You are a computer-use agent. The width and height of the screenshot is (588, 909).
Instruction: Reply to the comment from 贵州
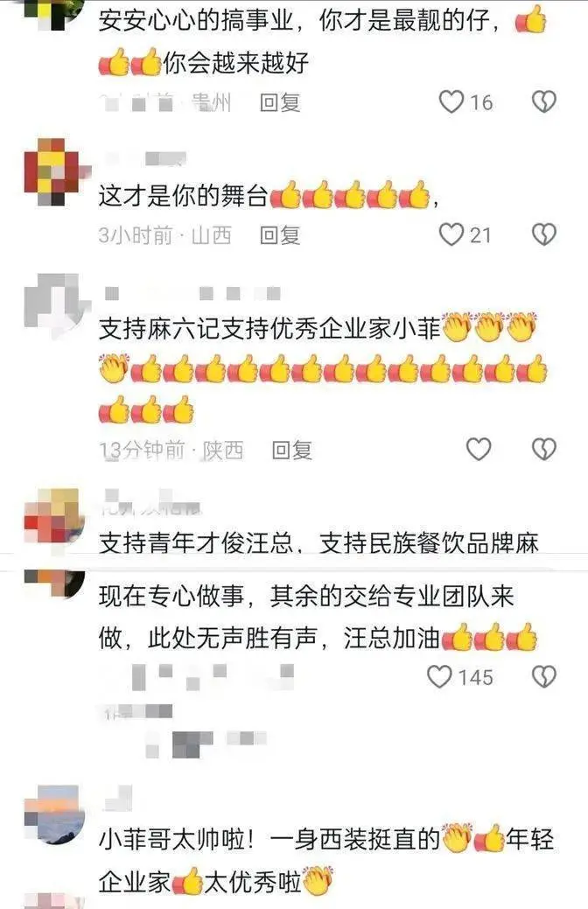pyautogui.click(x=279, y=102)
